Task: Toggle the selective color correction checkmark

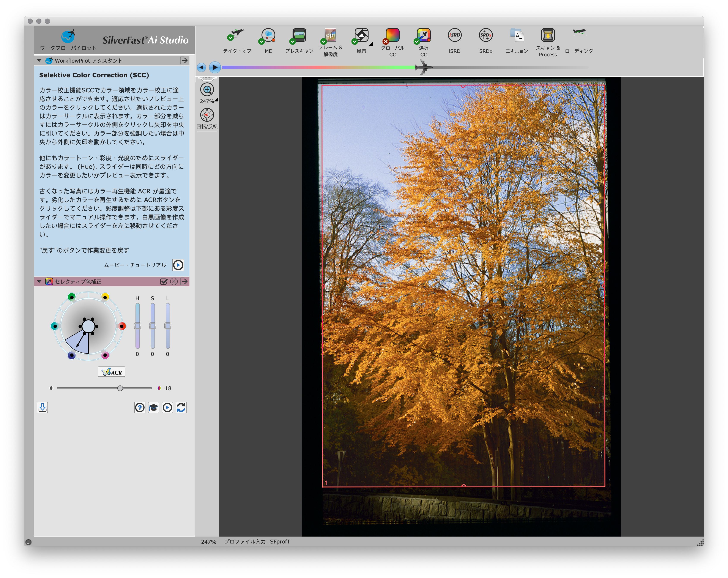Action: [164, 282]
